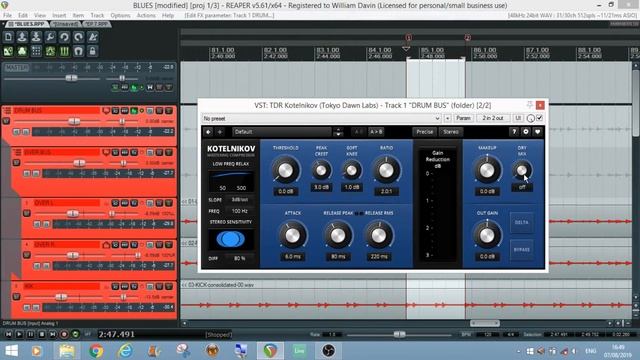Image resolution: width=640 pixels, height=360 pixels.
Task: Open OBS Studio from the taskbar
Action: (329, 351)
